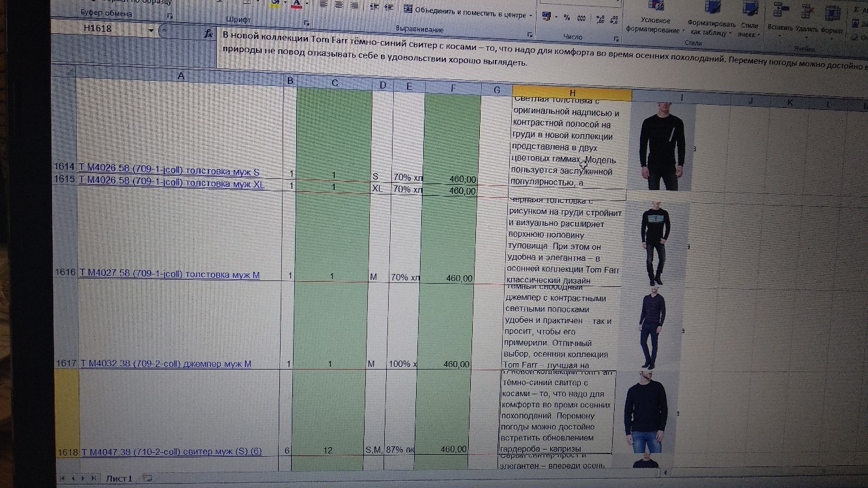Open Number (Число) dialog launcher

[x=617, y=40]
